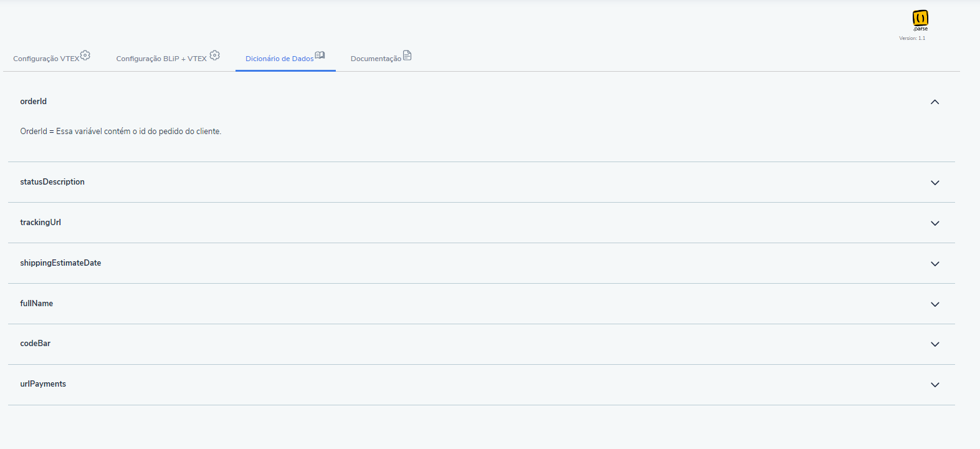Go to the Documentação tab
Viewport: 980px width, 449px height.
[381, 57]
